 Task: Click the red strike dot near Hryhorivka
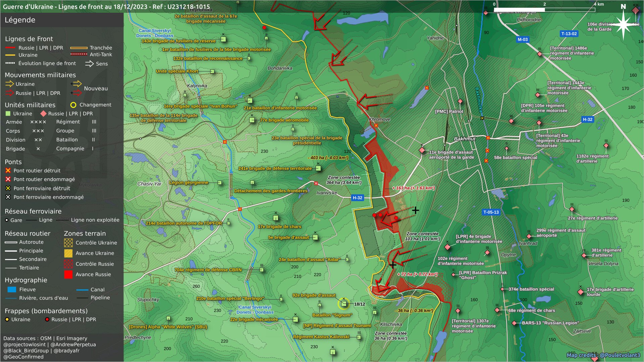click(264, 27)
